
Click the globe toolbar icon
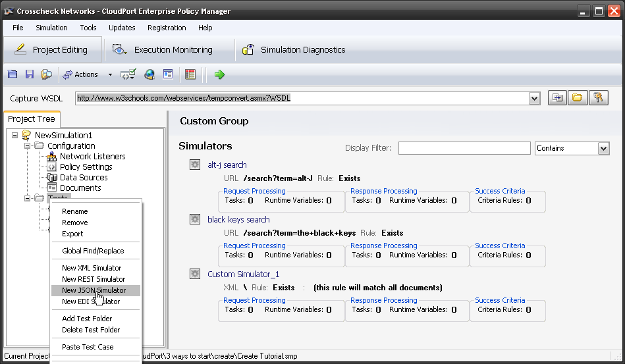[x=149, y=74]
